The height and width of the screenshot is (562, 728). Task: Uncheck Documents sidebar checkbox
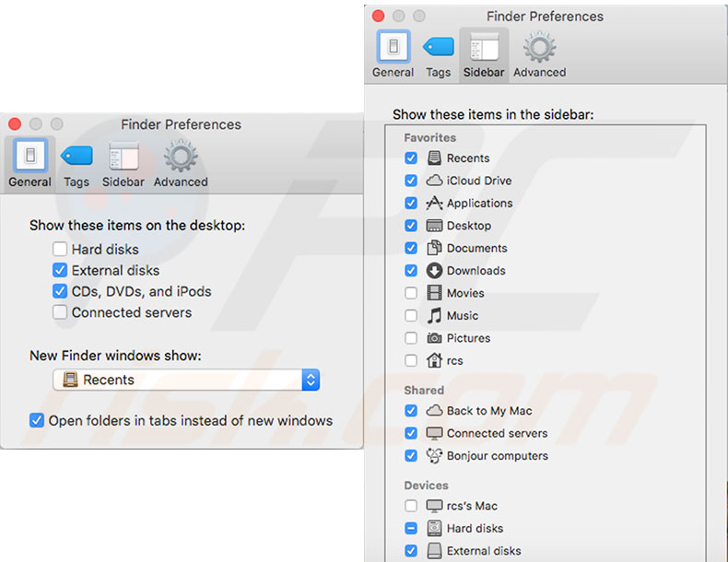411,248
